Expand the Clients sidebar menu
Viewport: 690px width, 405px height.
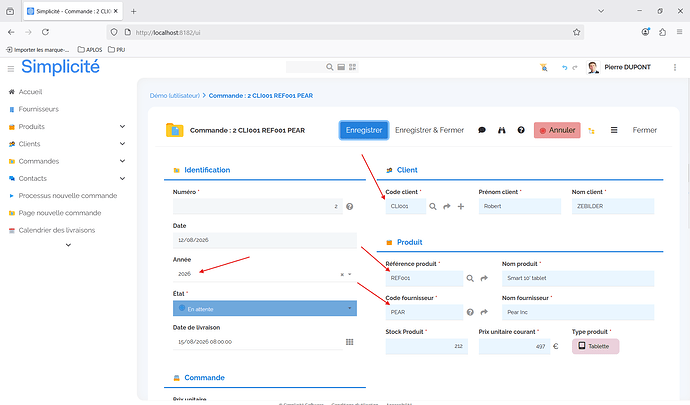point(122,144)
